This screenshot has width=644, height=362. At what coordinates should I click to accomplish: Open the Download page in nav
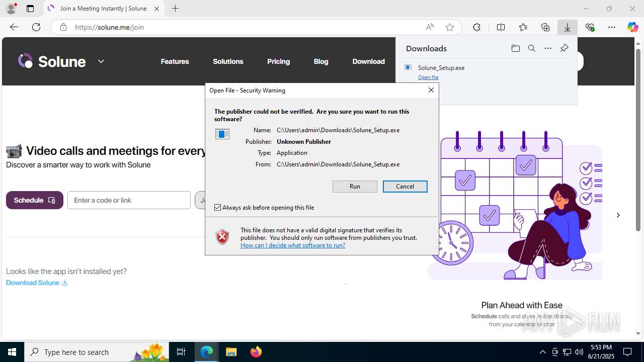pyautogui.click(x=368, y=61)
